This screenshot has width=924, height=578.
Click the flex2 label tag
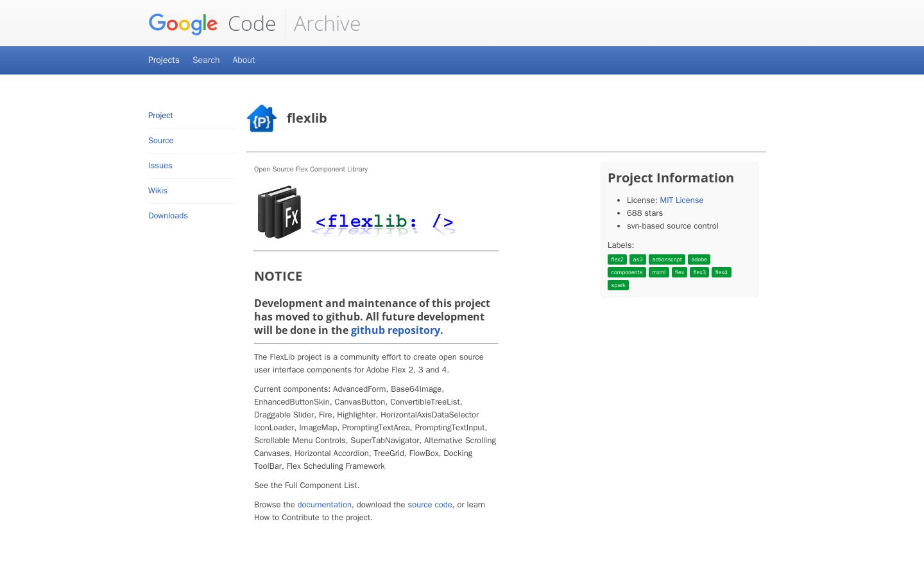pos(617,259)
